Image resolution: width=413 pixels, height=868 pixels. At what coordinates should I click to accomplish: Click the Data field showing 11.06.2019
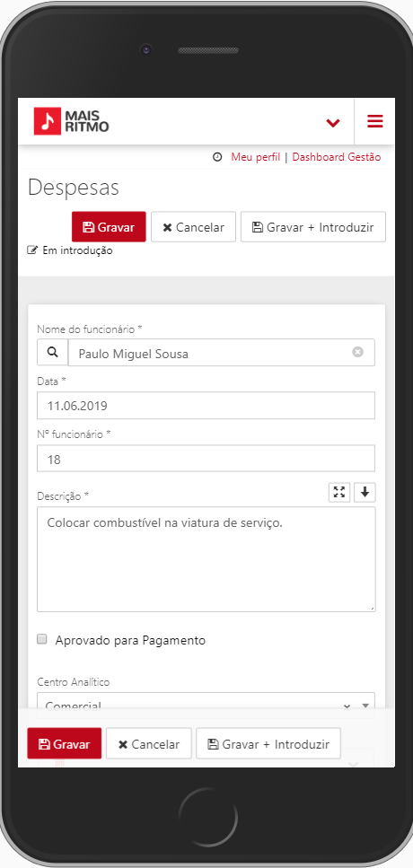point(206,406)
